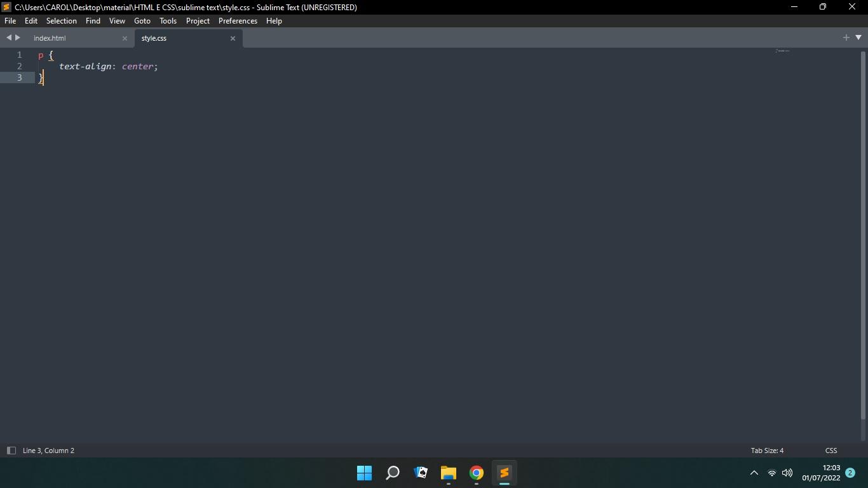Go to next tab with right arrow
Image resolution: width=868 pixels, height=488 pixels.
point(18,37)
